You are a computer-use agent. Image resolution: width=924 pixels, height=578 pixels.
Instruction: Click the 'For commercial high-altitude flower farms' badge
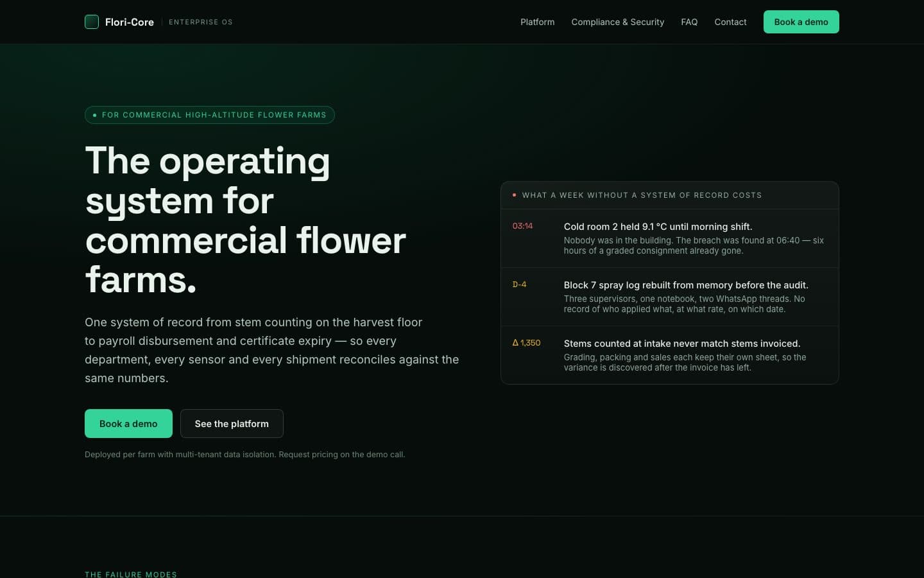click(x=210, y=115)
